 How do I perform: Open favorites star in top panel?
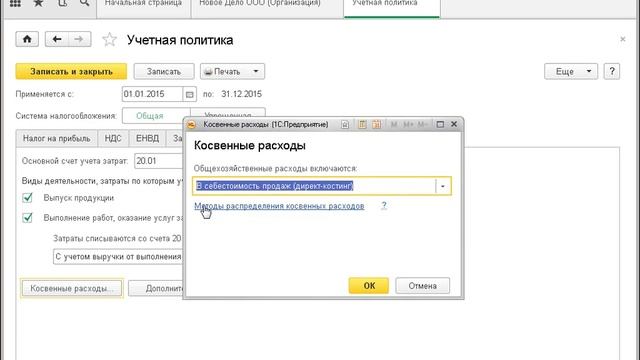point(38,3)
